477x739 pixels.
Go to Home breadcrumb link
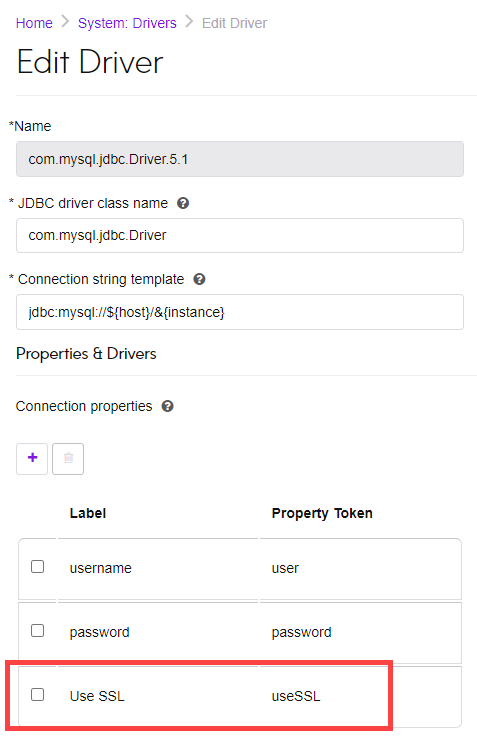click(34, 23)
